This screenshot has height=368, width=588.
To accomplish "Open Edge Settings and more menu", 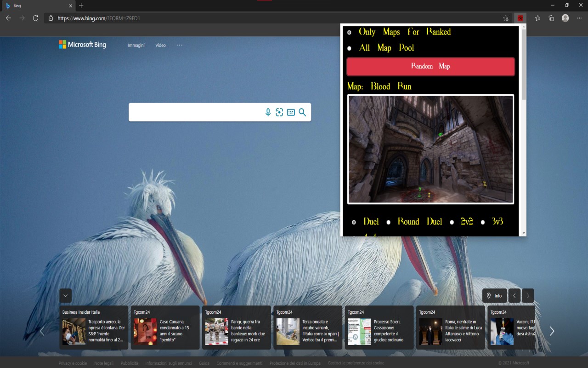I will [x=578, y=18].
